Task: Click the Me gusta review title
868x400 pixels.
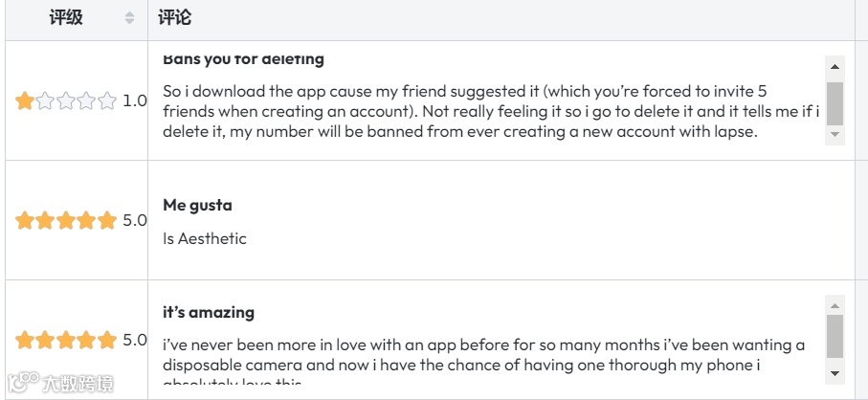Action: [197, 205]
